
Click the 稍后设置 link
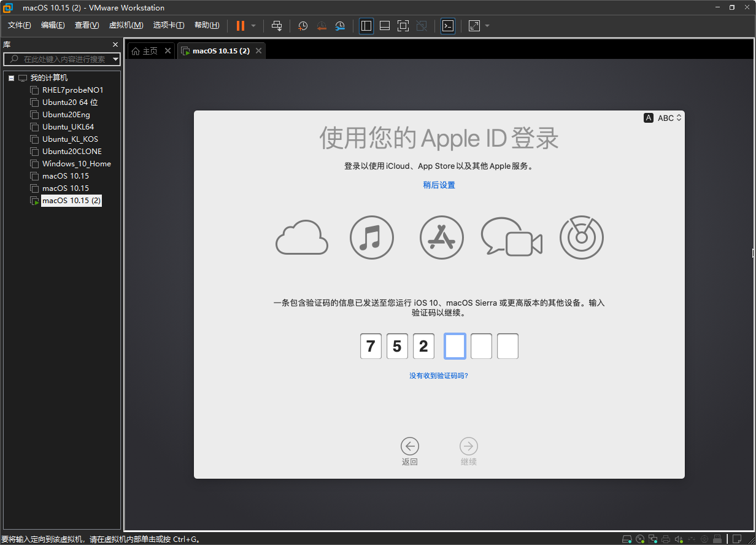pyautogui.click(x=439, y=184)
